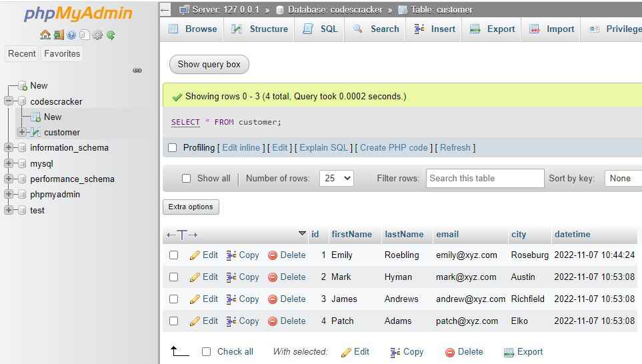This screenshot has width=642, height=364.
Task: Open navigation panel settings gear icon
Action: click(97, 35)
